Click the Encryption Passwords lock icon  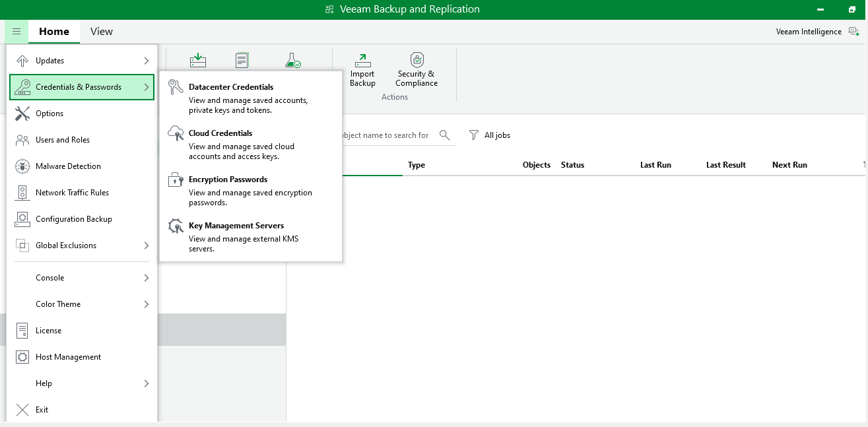tap(176, 180)
